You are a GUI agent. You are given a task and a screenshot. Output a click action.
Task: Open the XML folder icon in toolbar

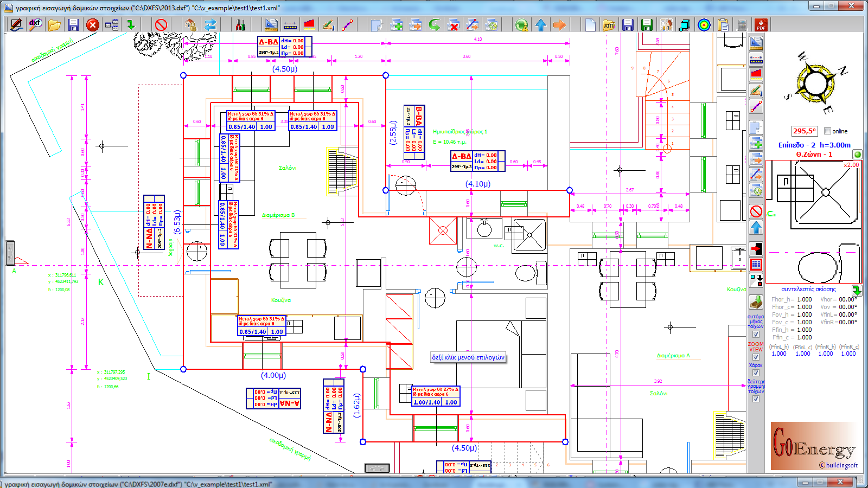[609, 25]
